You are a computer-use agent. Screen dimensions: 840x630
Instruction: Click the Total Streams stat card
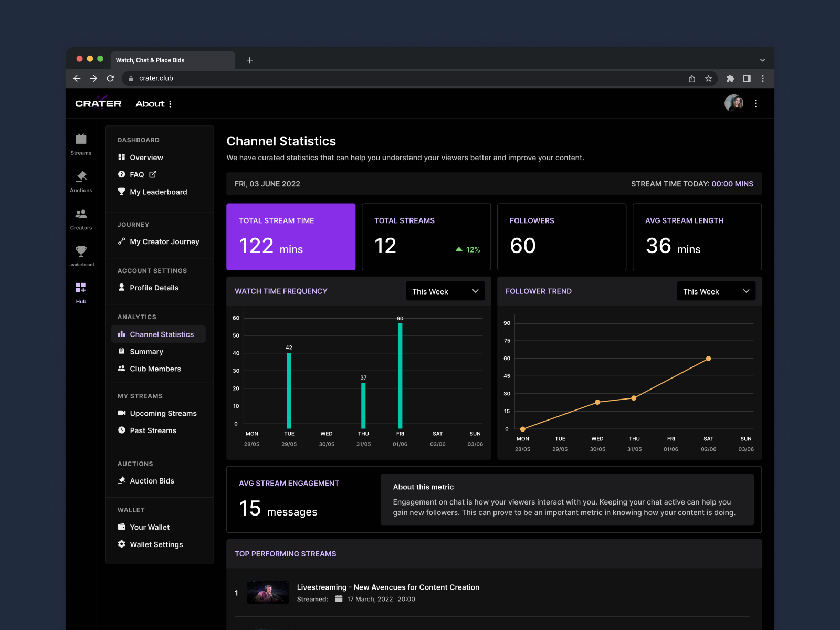426,237
